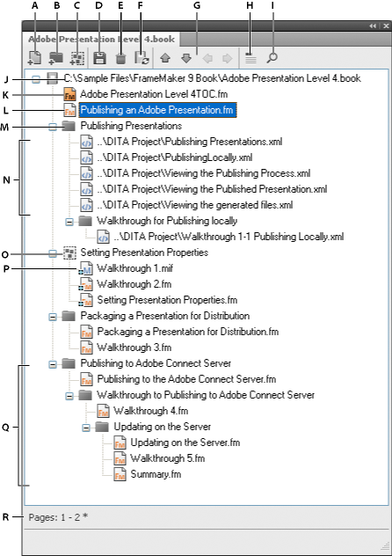Collapse Walkthrough for Publishing locally folder
Viewport: 392px width, 556px height.
pos(69,222)
